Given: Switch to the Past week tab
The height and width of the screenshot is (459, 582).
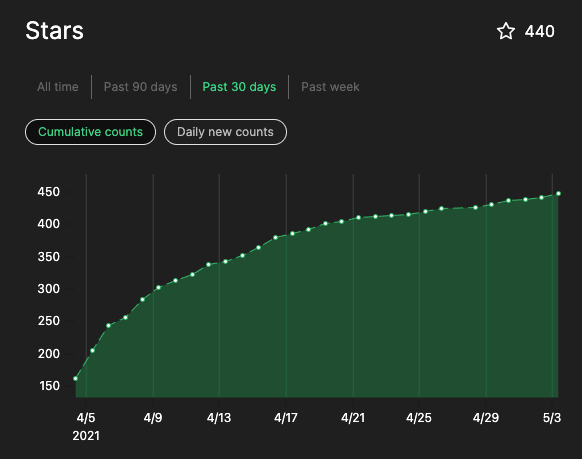Looking at the screenshot, I should 330,87.
